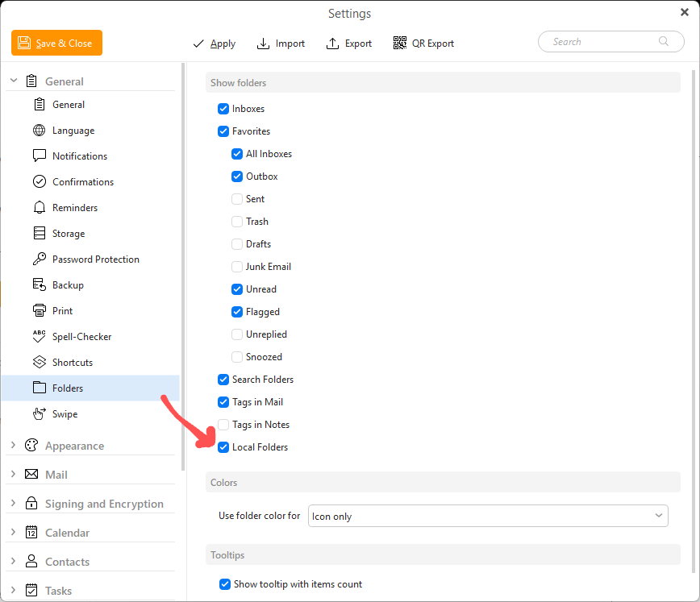
Task: Click the QR Export button
Action: (x=423, y=44)
